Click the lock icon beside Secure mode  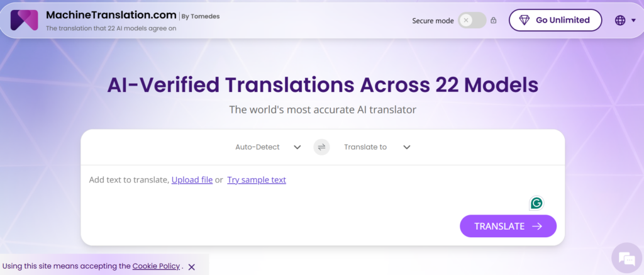[494, 20]
